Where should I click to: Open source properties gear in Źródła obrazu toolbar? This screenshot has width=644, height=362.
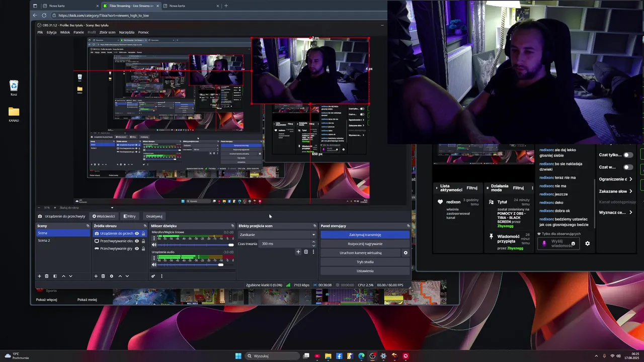[112, 276]
